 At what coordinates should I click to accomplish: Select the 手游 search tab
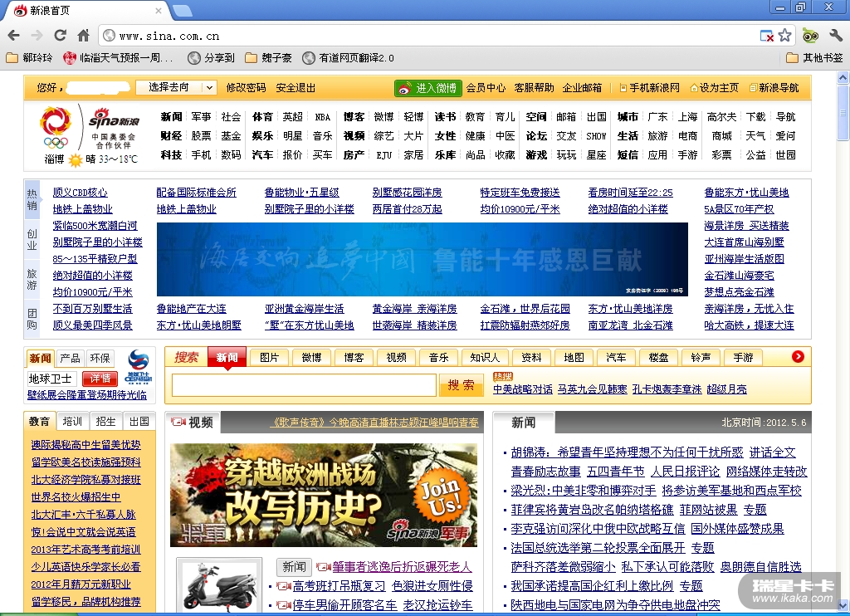click(x=743, y=358)
